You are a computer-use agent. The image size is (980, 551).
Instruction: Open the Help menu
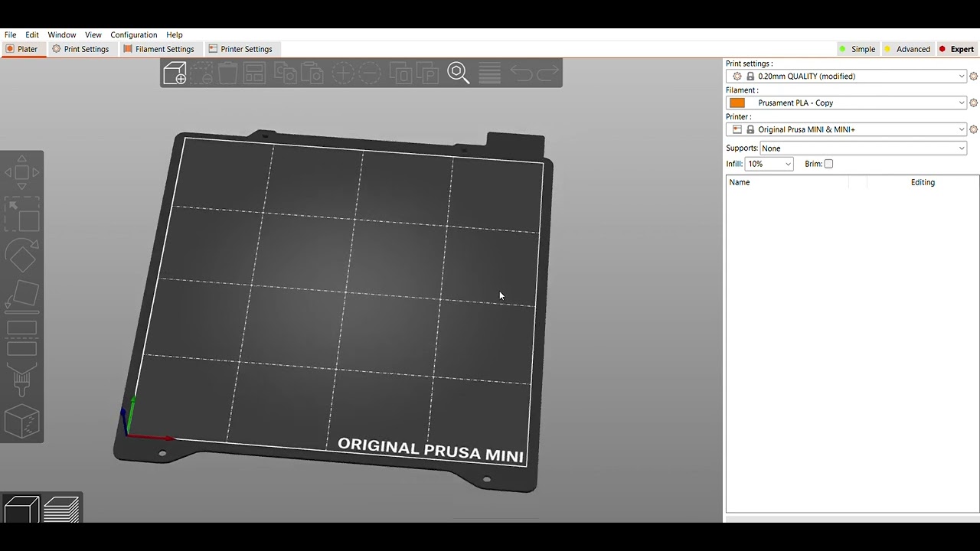[x=175, y=34]
